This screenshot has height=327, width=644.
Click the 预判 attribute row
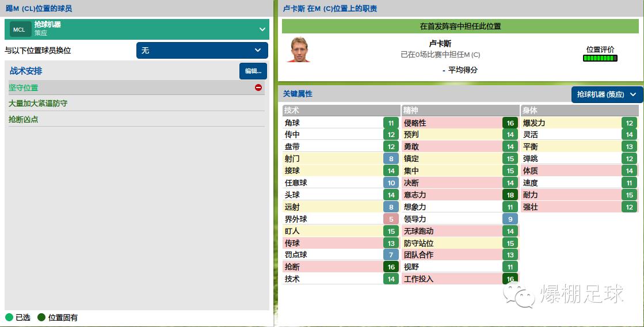460,135
